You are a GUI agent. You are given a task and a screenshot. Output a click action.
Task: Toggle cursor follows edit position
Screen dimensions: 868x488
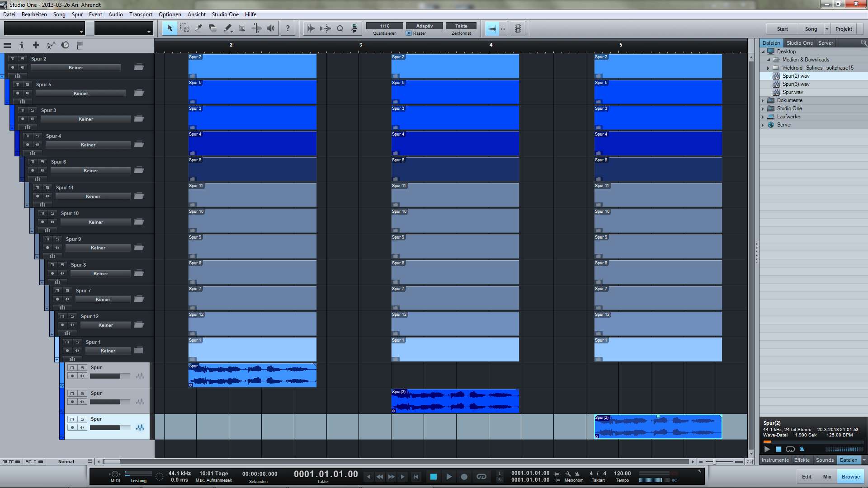pyautogui.click(x=503, y=29)
